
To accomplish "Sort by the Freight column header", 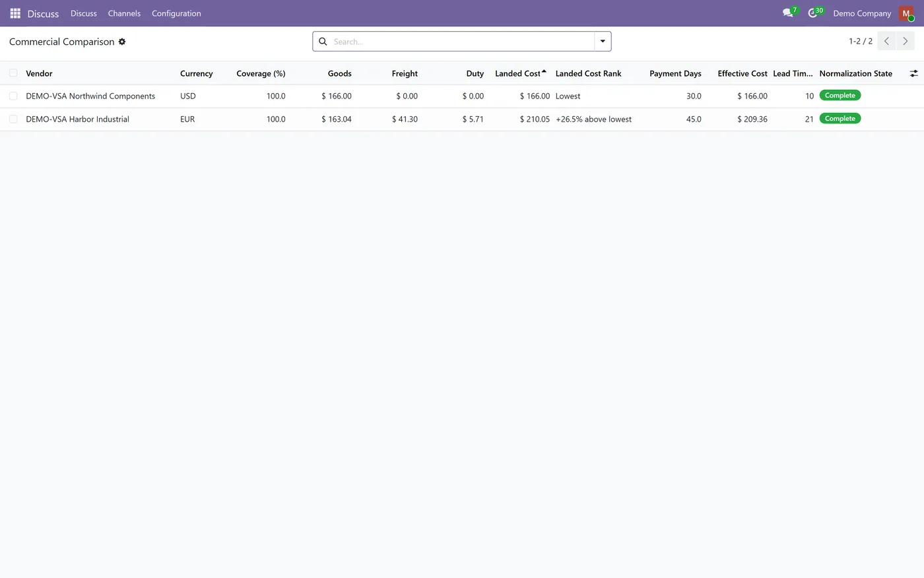I will pos(405,73).
